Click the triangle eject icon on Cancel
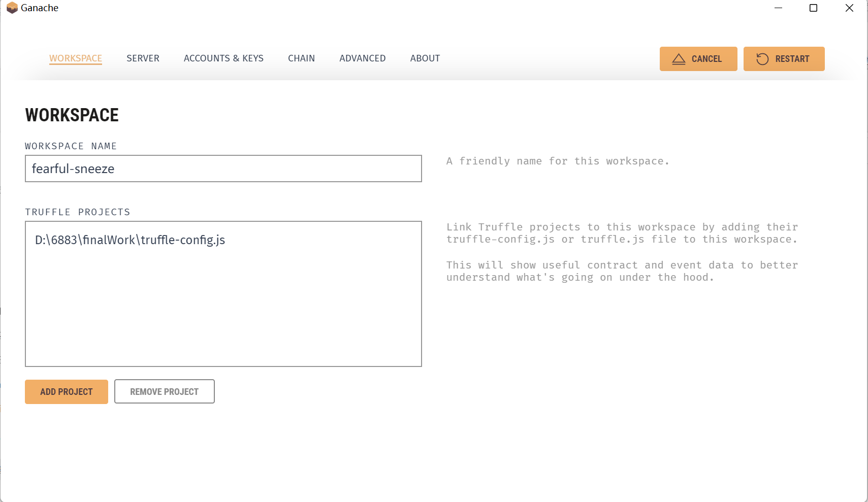The height and width of the screenshot is (502, 868). pyautogui.click(x=679, y=59)
